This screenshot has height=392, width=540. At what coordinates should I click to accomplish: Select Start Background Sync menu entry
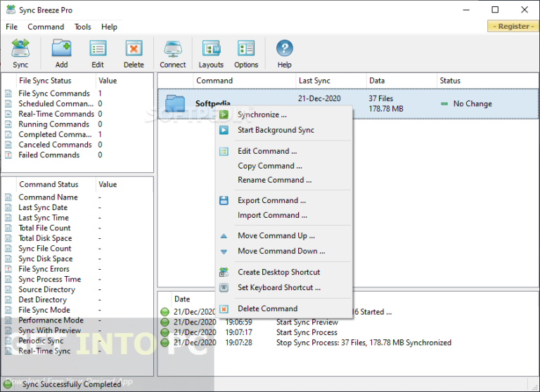276,130
